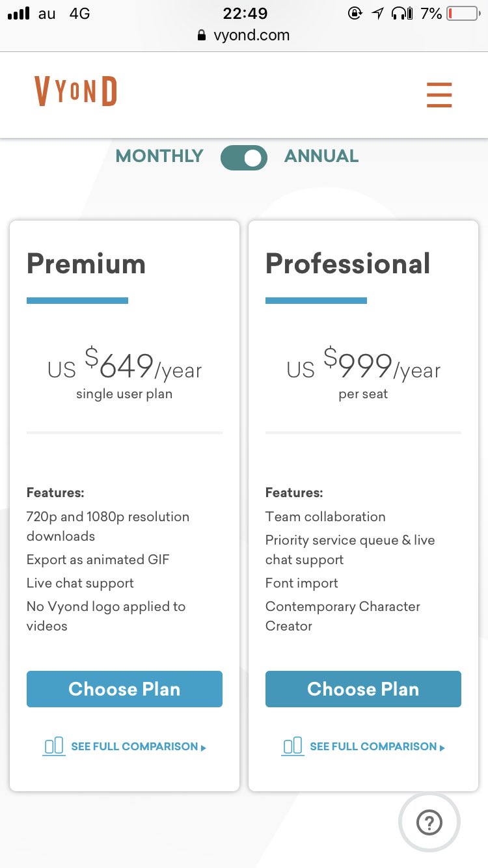Viewport: 488px width, 868px height.
Task: Tap the Professional plan $999/year price
Action: [363, 366]
